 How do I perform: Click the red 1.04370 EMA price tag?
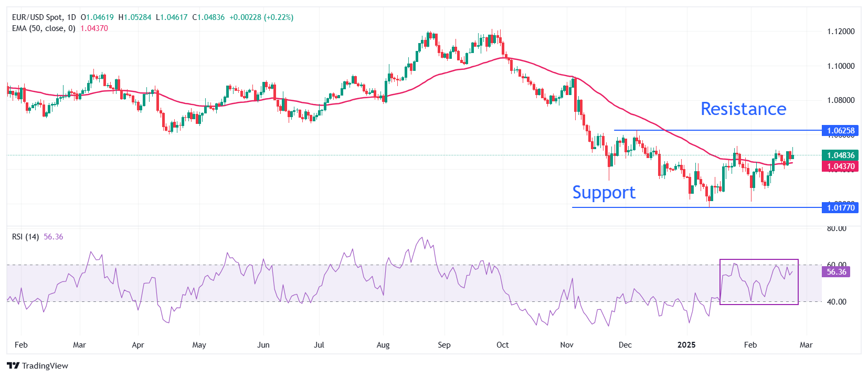click(x=840, y=166)
